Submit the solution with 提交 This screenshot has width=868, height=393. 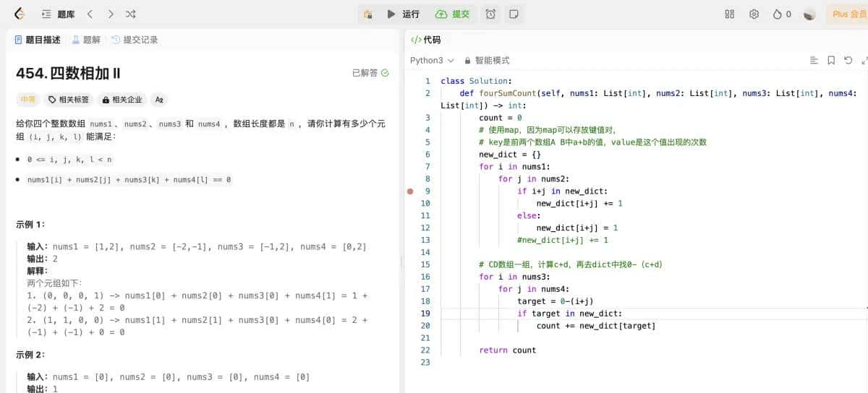click(452, 14)
